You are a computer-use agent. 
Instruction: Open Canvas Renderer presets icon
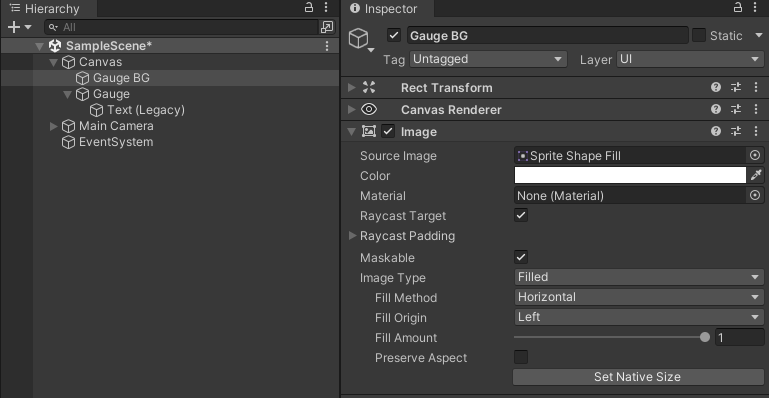tap(736, 110)
